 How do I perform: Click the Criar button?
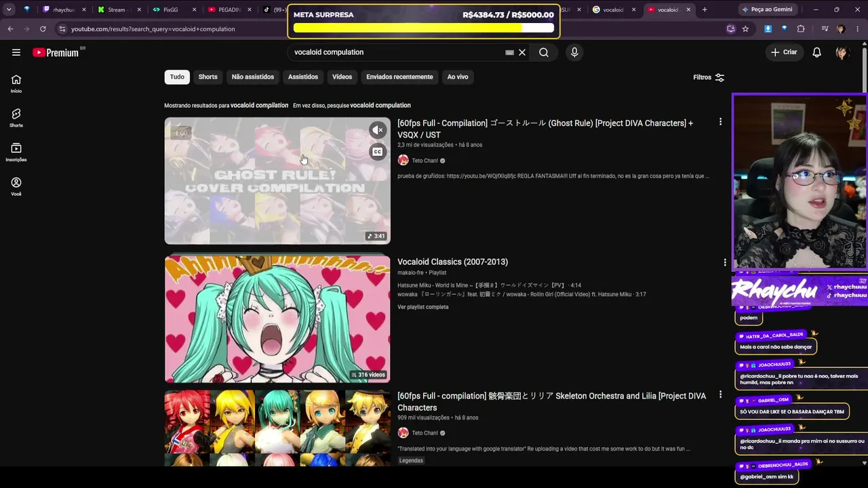[x=784, y=52]
